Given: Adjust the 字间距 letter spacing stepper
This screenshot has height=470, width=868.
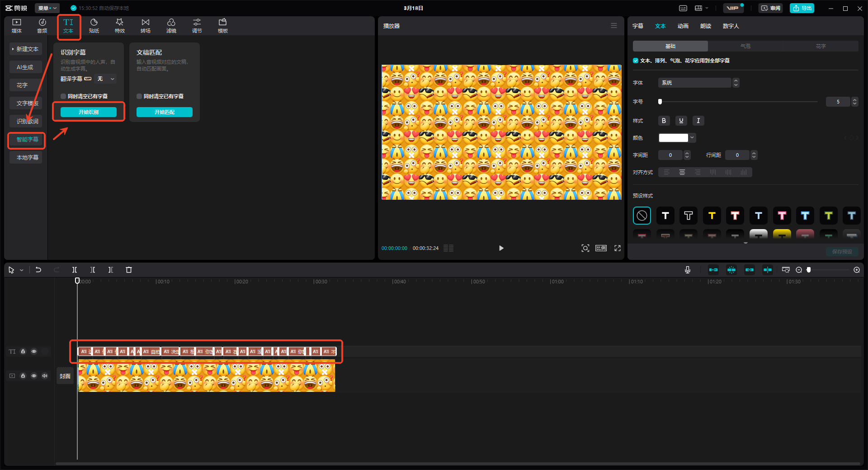Looking at the screenshot, I should (x=687, y=155).
